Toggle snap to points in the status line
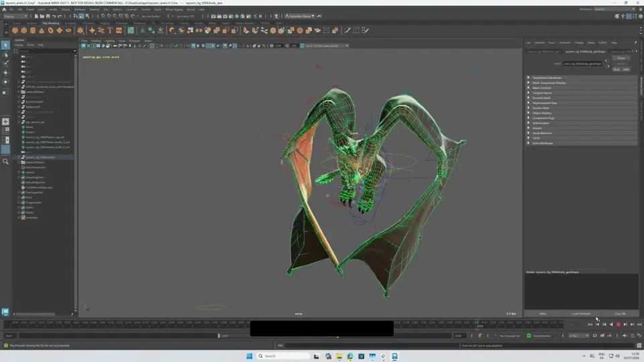The height and width of the screenshot is (362, 644). pos(115,16)
